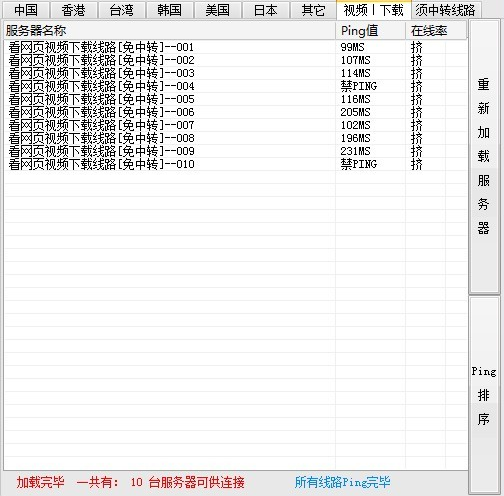Image resolution: width=504 pixels, height=496 pixels.
Task: Click the 102MS ping value
Action: [x=355, y=125]
